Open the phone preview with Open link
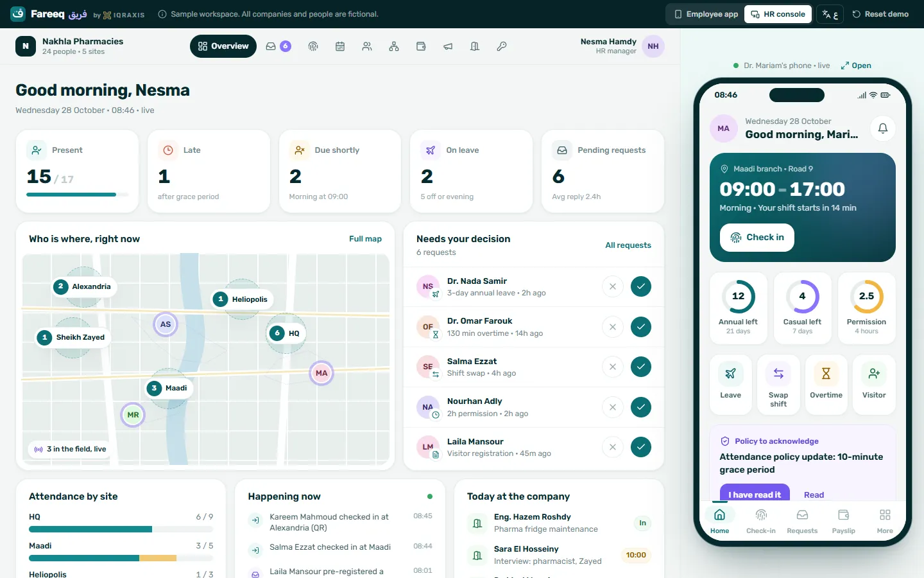924x578 pixels. (856, 66)
